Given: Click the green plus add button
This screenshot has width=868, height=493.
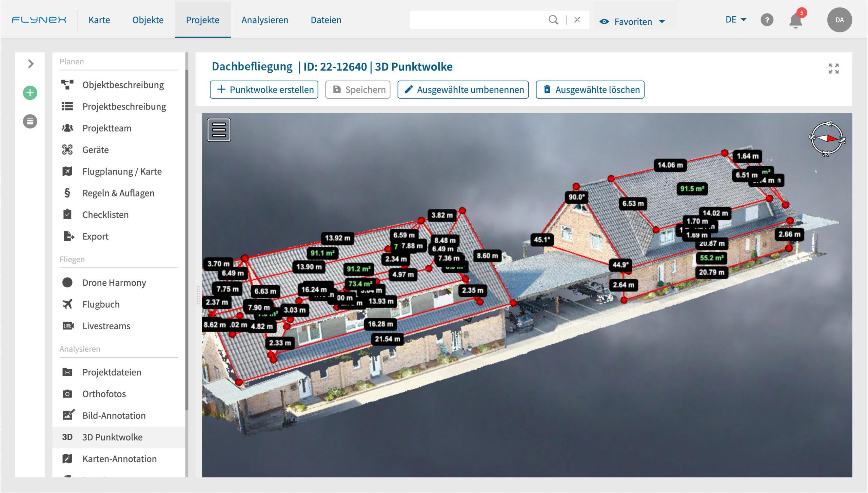Looking at the screenshot, I should tap(30, 93).
